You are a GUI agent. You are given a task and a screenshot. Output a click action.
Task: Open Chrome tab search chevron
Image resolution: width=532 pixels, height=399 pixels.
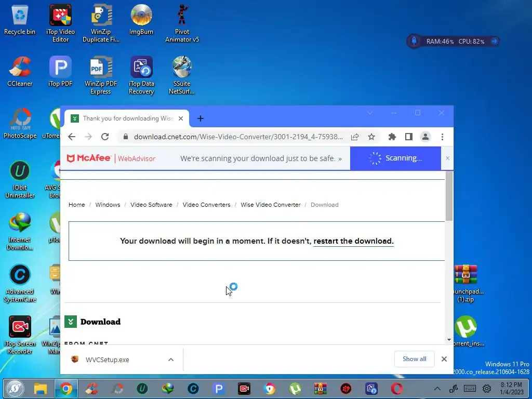coord(370,113)
